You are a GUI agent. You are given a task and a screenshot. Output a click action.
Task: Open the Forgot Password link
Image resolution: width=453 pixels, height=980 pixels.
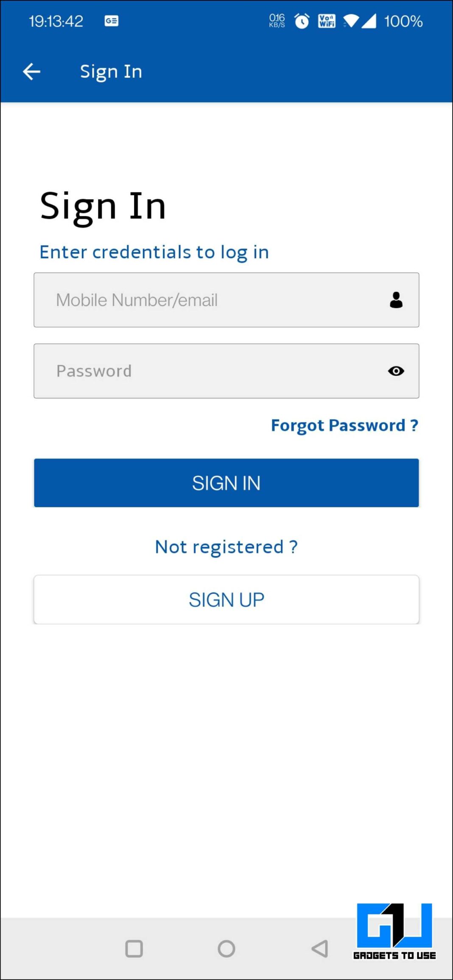[x=344, y=425]
